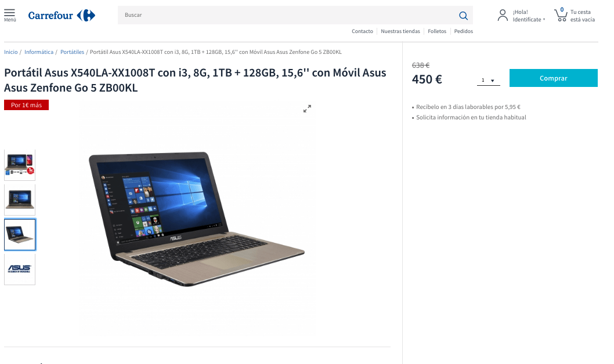The width and height of the screenshot is (614, 364).
Task: Open the quantity dropdown
Action: [488, 80]
